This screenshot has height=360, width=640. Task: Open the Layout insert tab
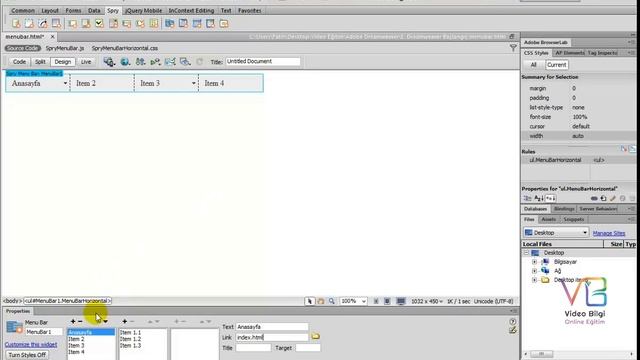(50, 10)
